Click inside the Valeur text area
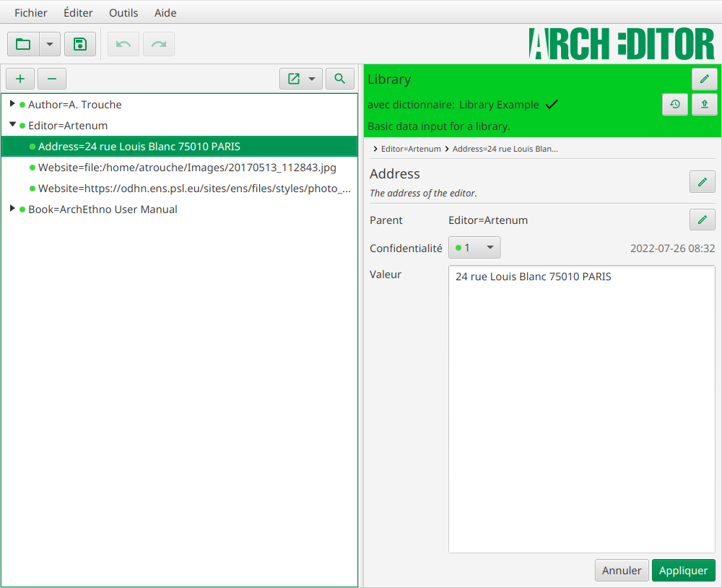Viewport: 722px width, 588px height. pyautogui.click(x=581, y=409)
